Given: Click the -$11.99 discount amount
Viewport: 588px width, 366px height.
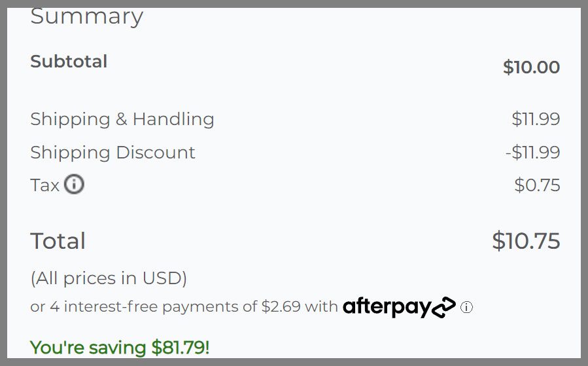Looking at the screenshot, I should point(532,153).
